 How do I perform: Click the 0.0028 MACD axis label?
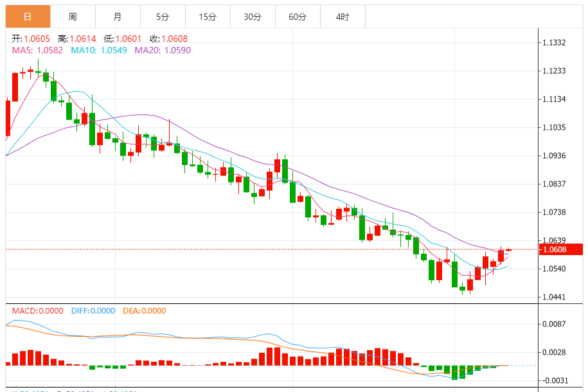click(x=554, y=352)
